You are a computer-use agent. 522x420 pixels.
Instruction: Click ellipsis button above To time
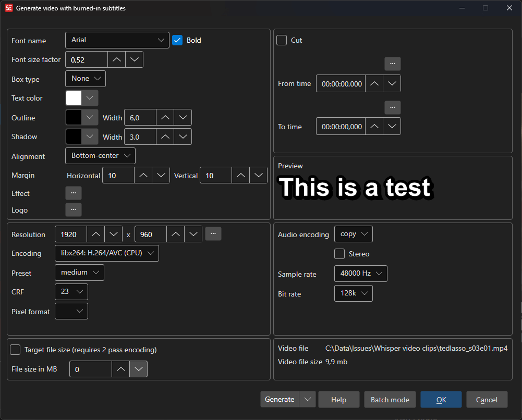[x=393, y=107]
